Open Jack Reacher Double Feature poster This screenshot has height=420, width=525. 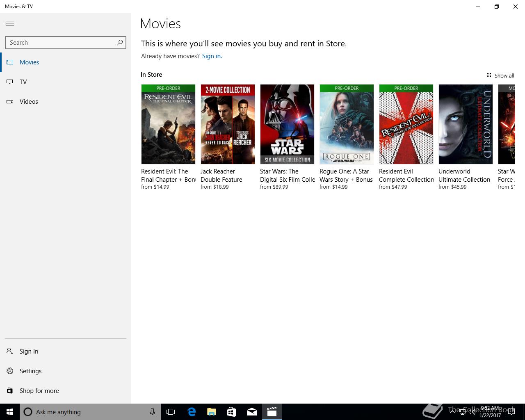(228, 124)
